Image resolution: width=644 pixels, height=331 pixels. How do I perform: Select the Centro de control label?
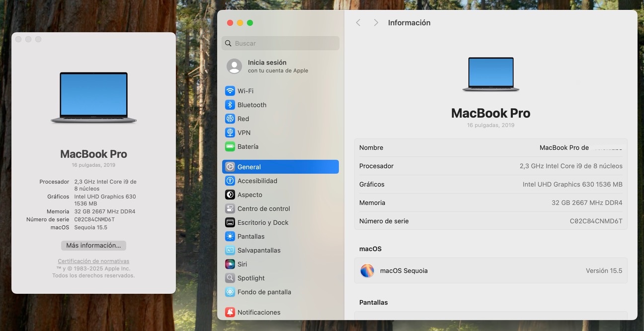pos(264,208)
